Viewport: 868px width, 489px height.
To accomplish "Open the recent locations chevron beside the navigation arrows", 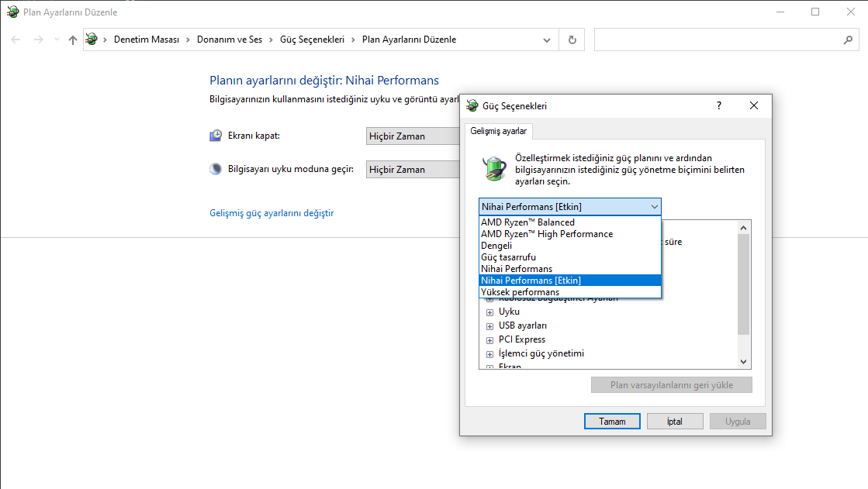I will [x=57, y=40].
